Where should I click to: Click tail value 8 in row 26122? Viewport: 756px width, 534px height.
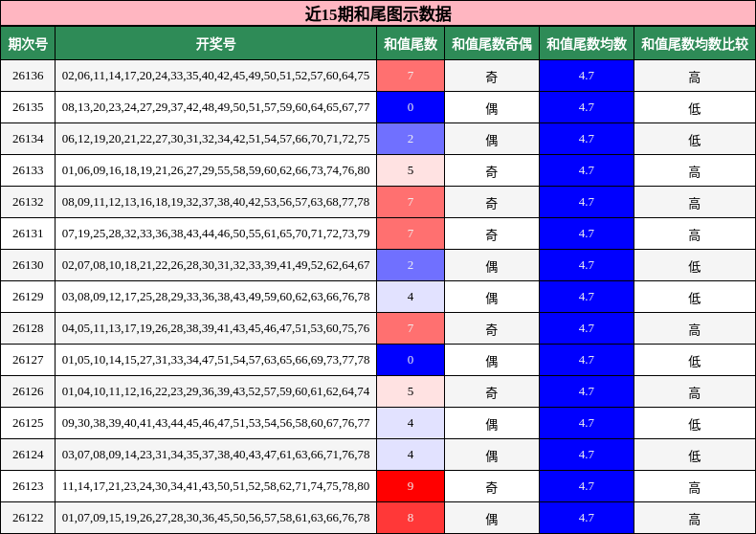pos(411,518)
